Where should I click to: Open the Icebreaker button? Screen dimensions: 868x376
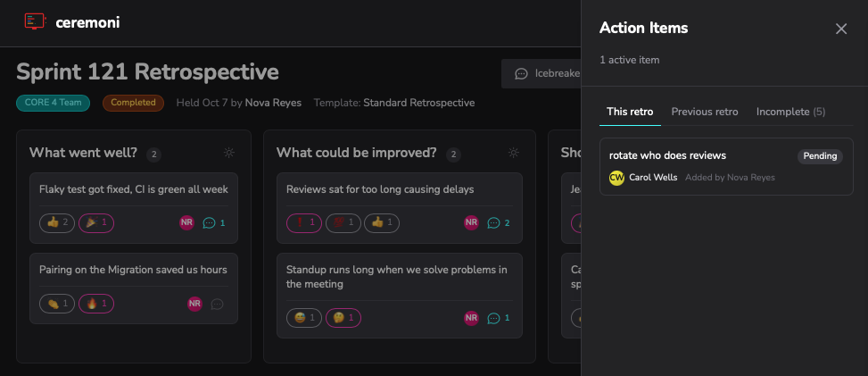tap(541, 74)
